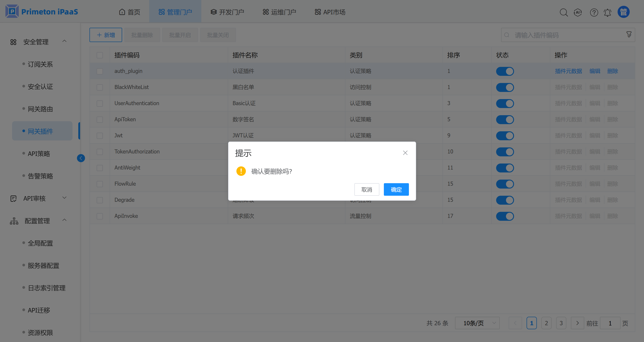Viewport: 644px width, 342px height.
Task: Open the help question mark icon
Action: [x=594, y=12]
